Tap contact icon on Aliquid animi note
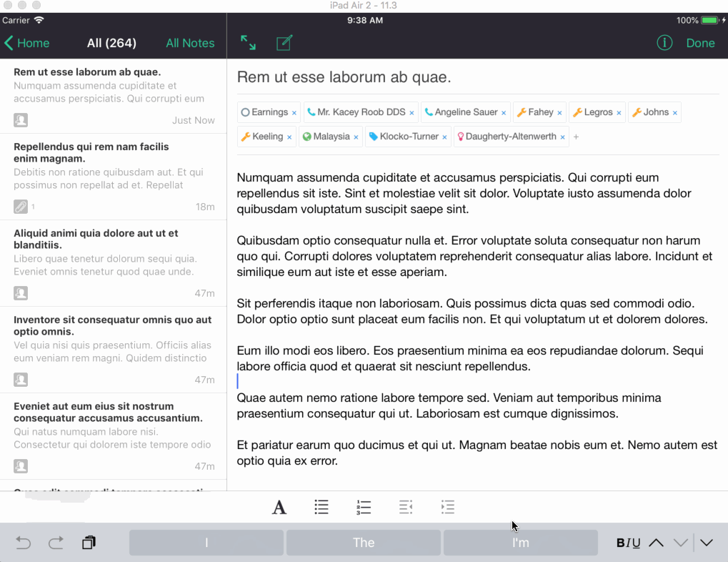This screenshot has width=728, height=562. coord(21,293)
